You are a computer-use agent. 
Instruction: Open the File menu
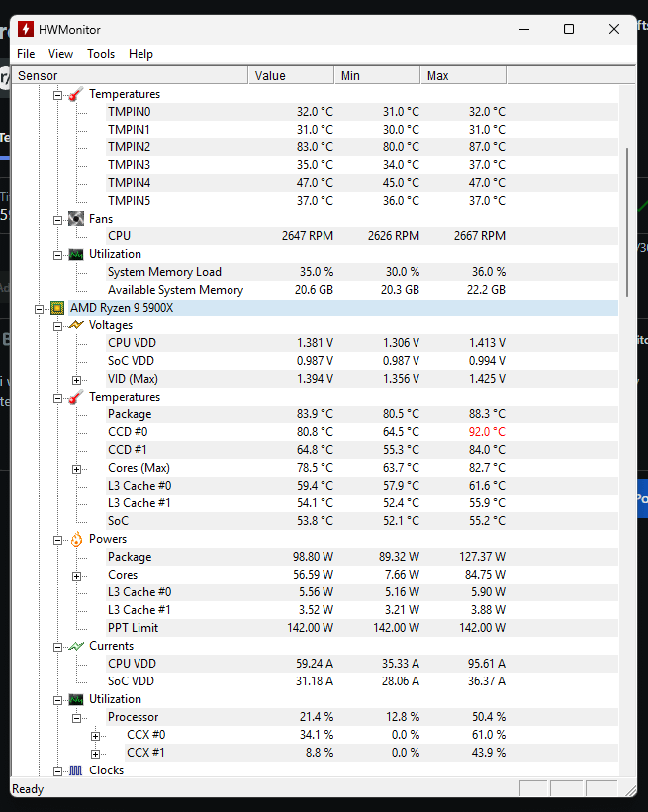click(x=26, y=54)
